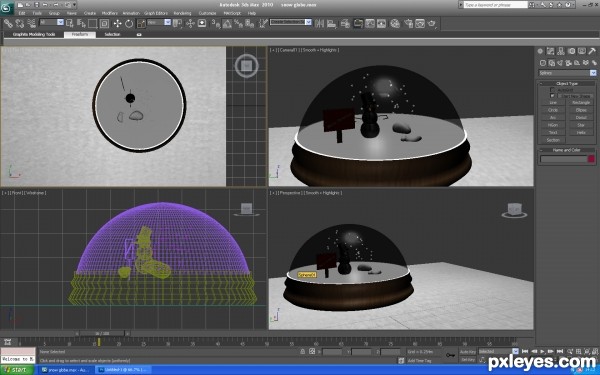Toggle the Selection Lock icon

pos(303,351)
